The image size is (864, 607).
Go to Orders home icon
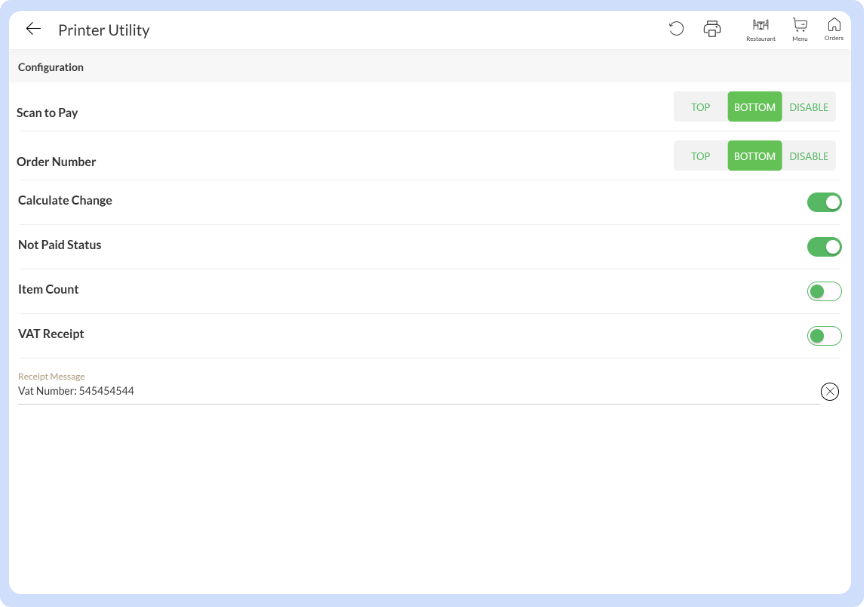(x=834, y=28)
